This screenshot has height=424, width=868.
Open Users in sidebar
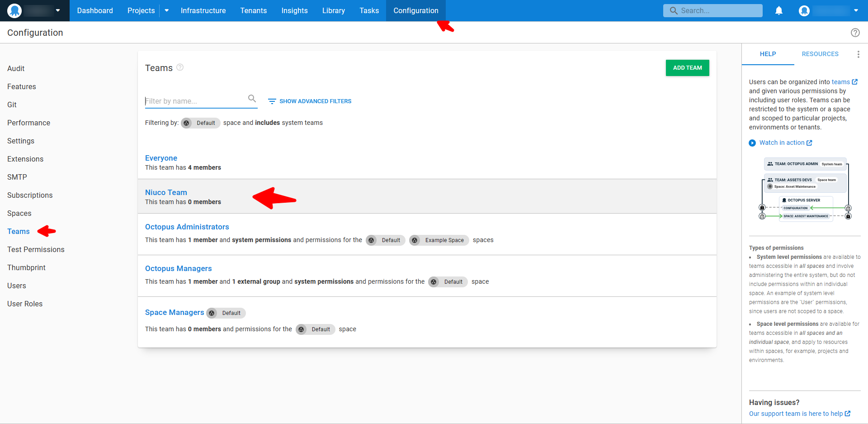[x=17, y=286]
